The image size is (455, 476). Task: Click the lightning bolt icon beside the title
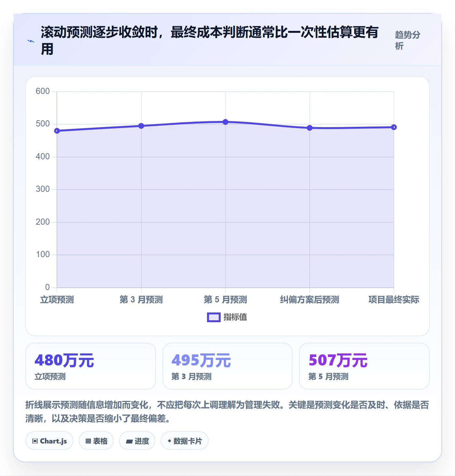coord(31,41)
